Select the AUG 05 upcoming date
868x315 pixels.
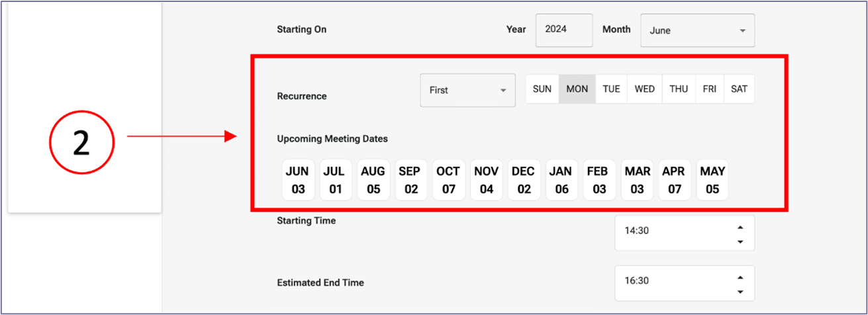coord(373,180)
